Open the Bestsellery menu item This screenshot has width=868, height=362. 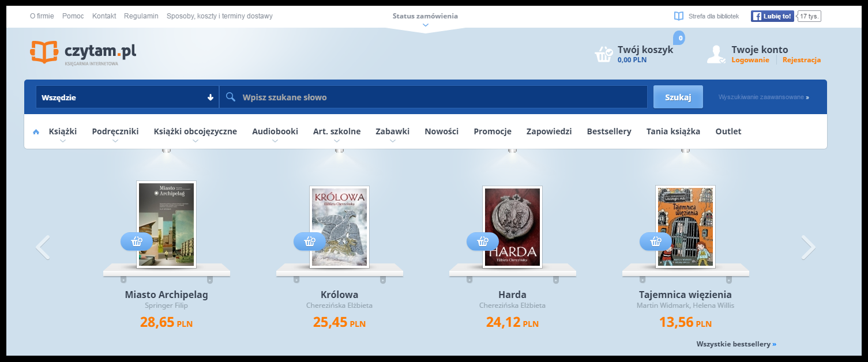pyautogui.click(x=608, y=131)
